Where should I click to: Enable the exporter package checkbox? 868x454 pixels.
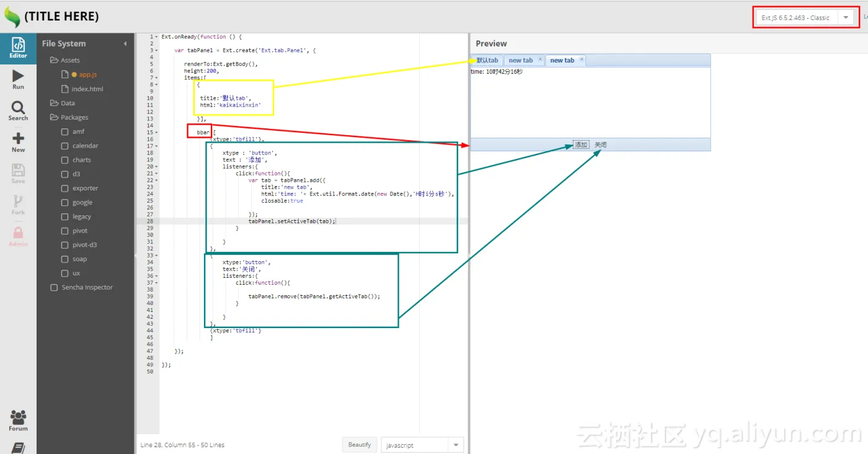[x=64, y=189]
